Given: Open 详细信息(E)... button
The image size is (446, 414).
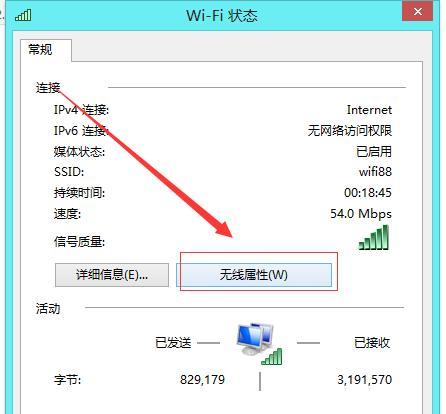Looking at the screenshot, I should [x=112, y=275].
